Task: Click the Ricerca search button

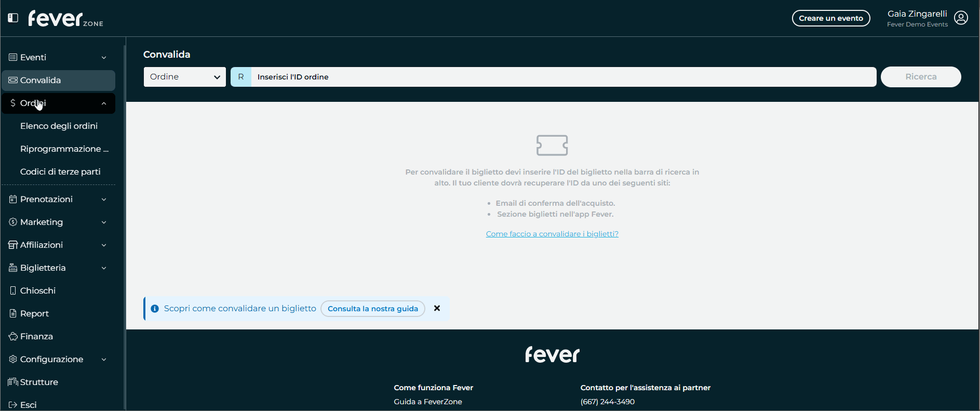Action: [921, 77]
